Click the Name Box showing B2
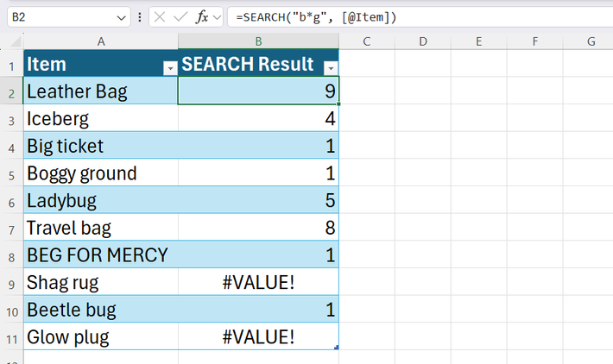This screenshot has height=364, width=613. click(69, 17)
